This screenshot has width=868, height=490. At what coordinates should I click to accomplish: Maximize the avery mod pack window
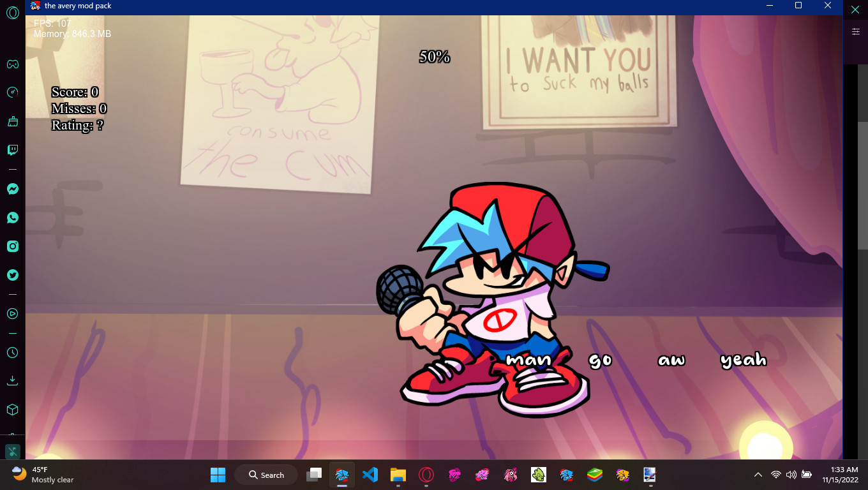coord(798,6)
